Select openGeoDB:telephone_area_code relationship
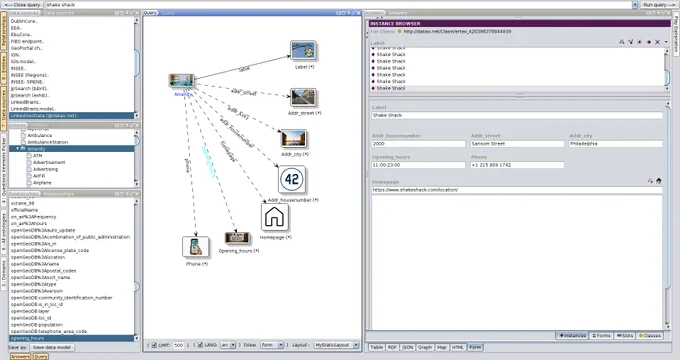The image size is (680, 360). pyautogui.click(x=72, y=331)
